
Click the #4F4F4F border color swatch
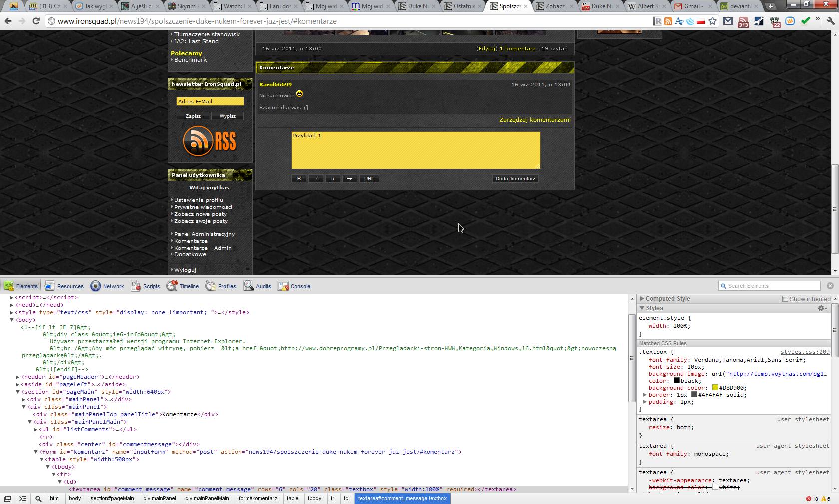point(694,394)
